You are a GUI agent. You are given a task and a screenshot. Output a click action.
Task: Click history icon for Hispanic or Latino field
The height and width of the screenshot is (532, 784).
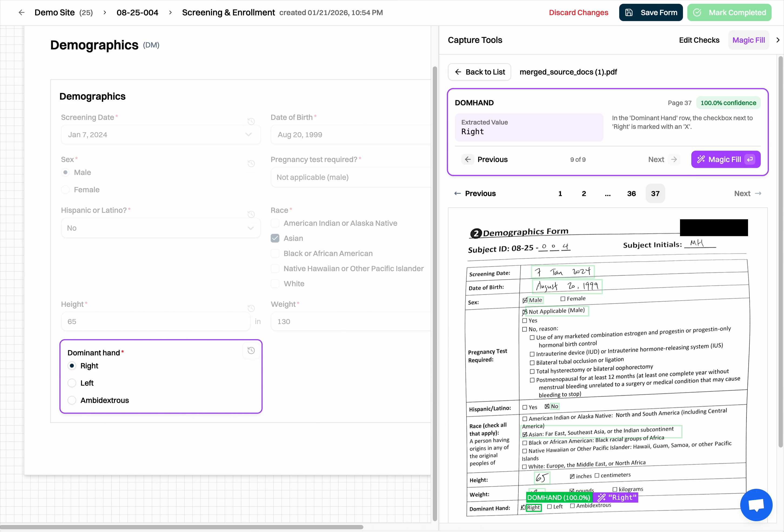coord(251,214)
